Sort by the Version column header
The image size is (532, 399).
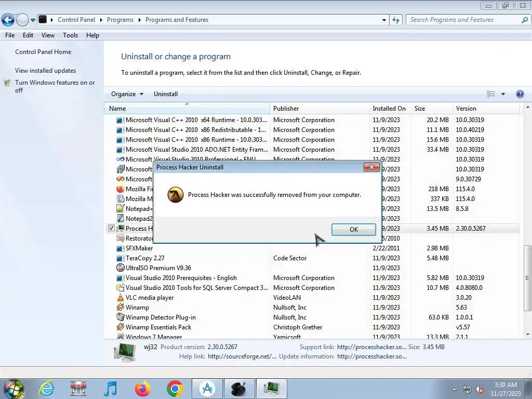point(486,109)
